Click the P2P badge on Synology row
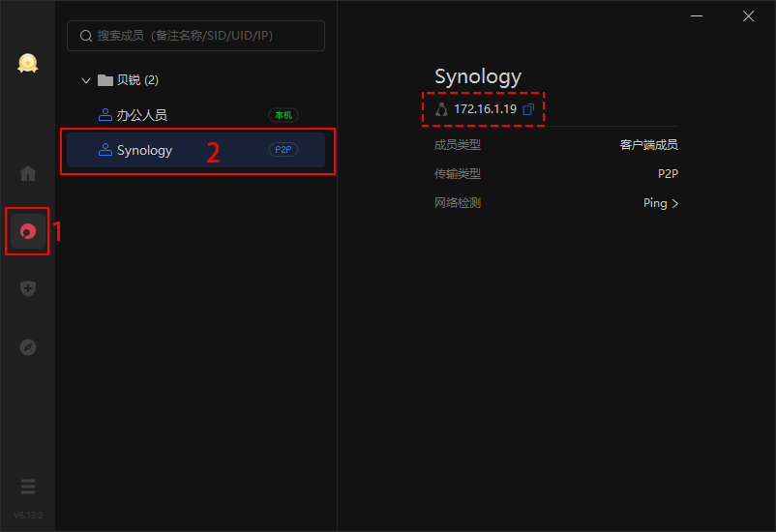 tap(284, 150)
